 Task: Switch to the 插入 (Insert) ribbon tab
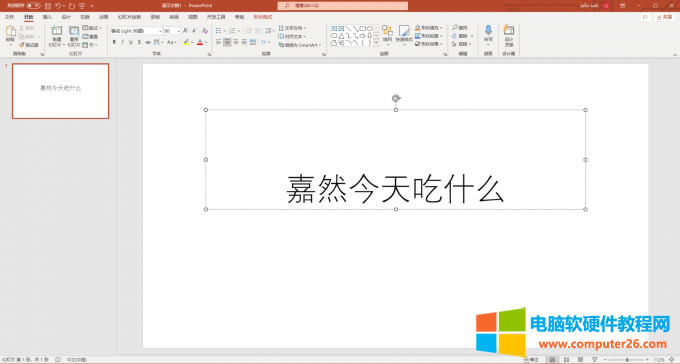click(47, 17)
